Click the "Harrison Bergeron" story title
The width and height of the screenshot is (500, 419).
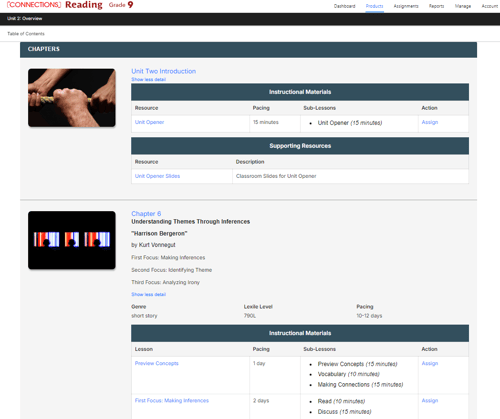(x=159, y=233)
